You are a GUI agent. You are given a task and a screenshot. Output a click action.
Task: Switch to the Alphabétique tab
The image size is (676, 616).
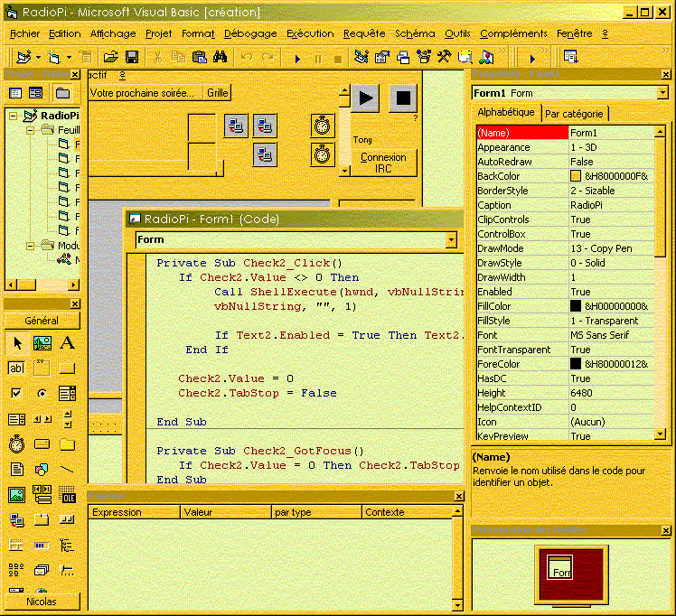506,112
